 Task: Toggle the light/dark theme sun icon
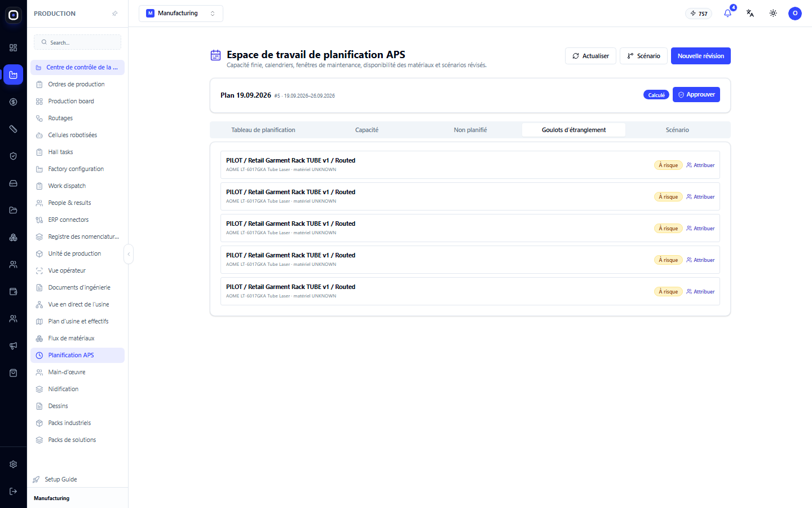click(773, 13)
